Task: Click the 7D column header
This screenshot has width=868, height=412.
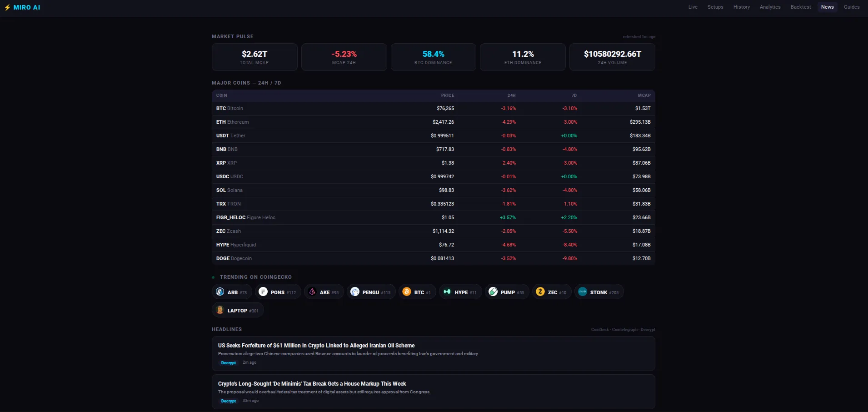Action: click(x=574, y=95)
